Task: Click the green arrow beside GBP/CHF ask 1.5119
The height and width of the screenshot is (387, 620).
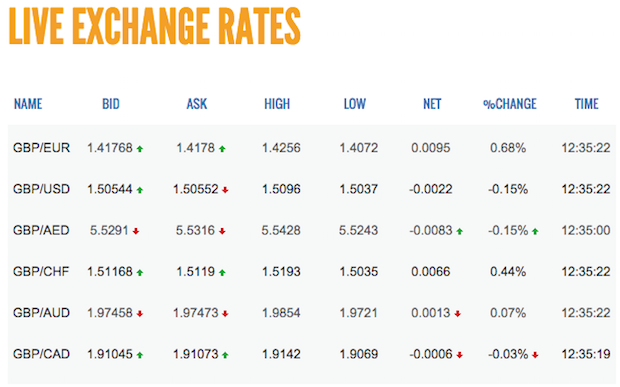Action: (222, 273)
